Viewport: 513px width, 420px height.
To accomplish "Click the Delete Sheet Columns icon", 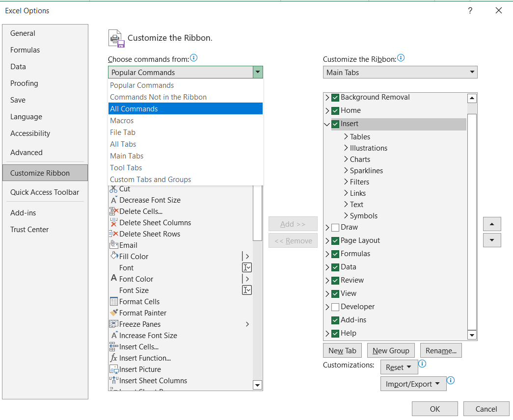I will (x=113, y=222).
